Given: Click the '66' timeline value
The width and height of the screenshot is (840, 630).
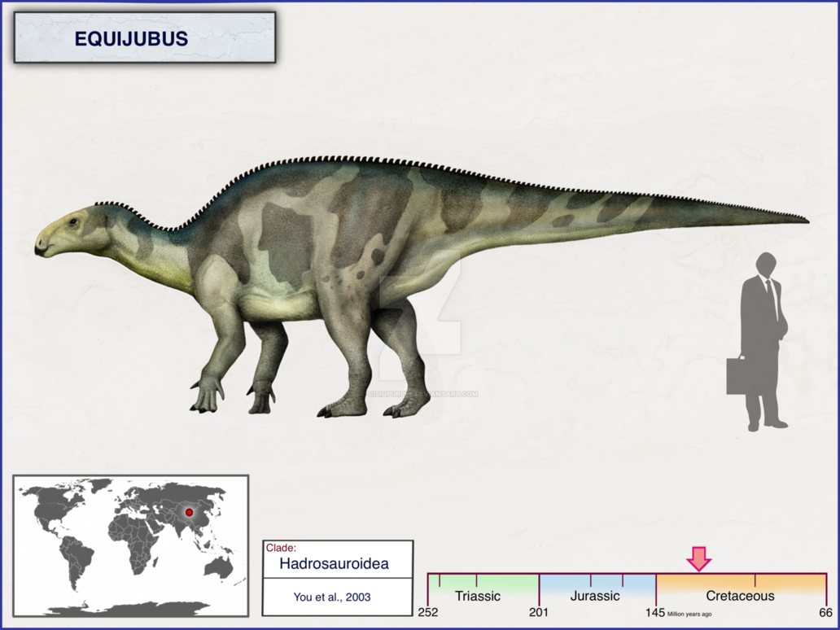Looking at the screenshot, I should click(826, 612).
